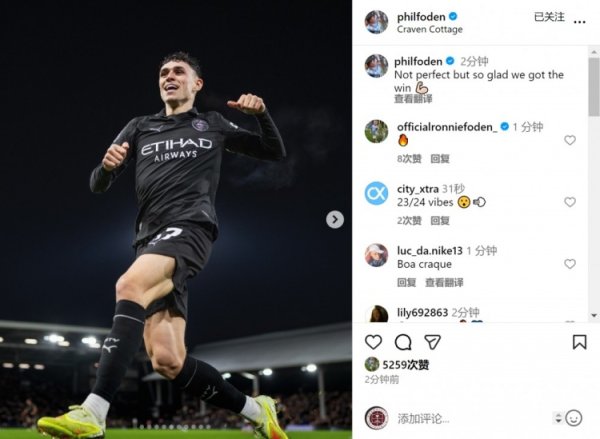This screenshot has height=439, width=600.
Task: View the 5259次赞 likes list
Action: click(x=406, y=365)
